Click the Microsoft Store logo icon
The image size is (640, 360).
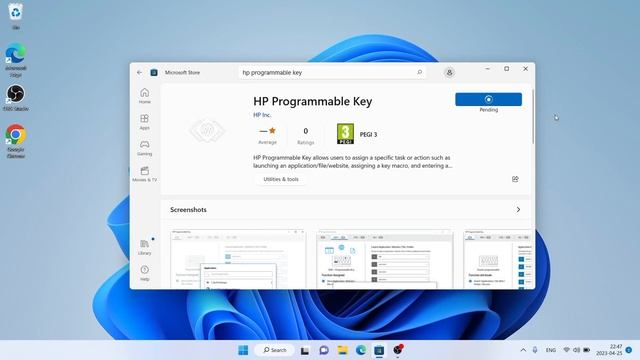[154, 72]
